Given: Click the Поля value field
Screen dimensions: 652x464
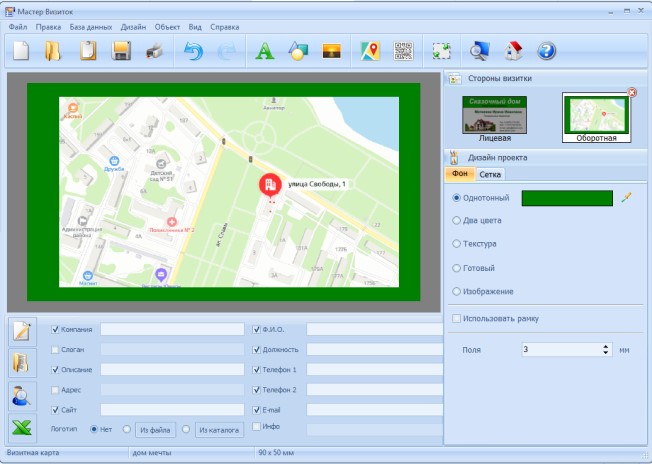Looking at the screenshot, I should tap(561, 350).
